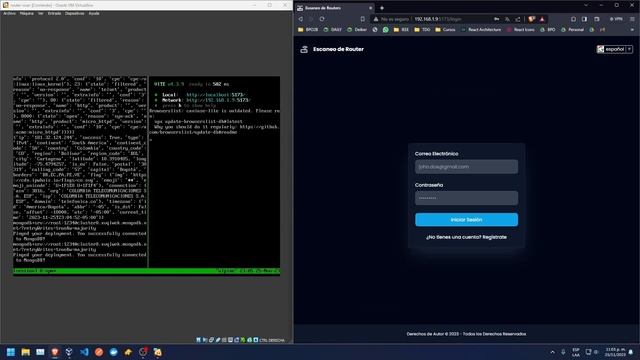Open the DAILY bookmark
This screenshot has height=360, width=640.
click(333, 30)
